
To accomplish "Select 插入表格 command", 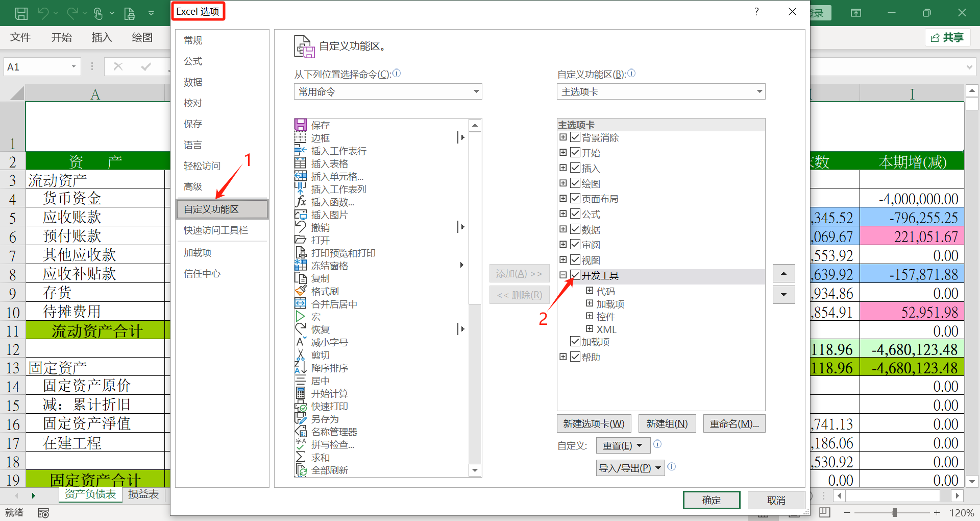I will coord(329,163).
